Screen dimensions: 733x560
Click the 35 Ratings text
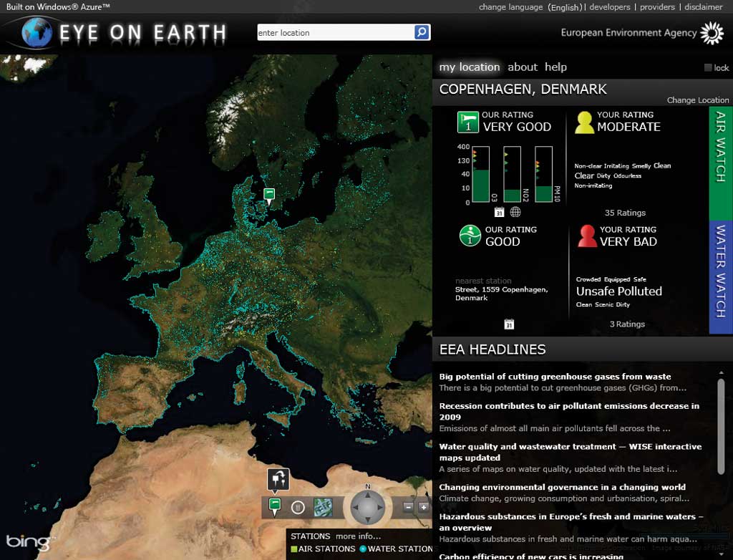(625, 213)
